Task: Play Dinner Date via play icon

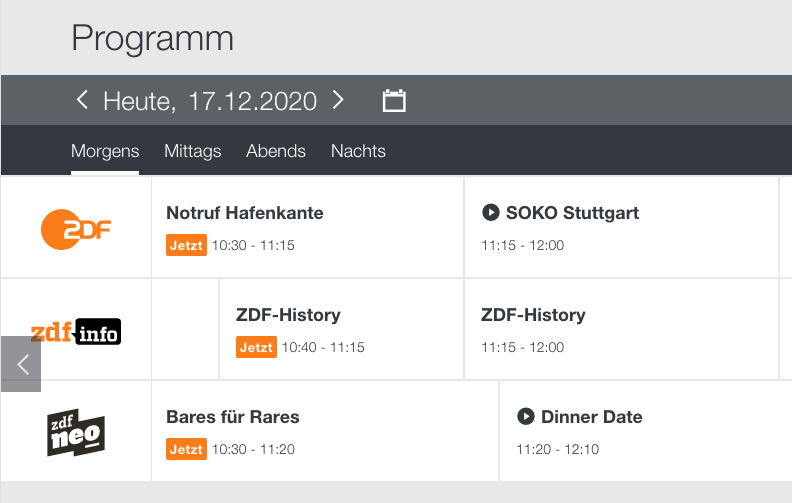Action: coord(526,416)
